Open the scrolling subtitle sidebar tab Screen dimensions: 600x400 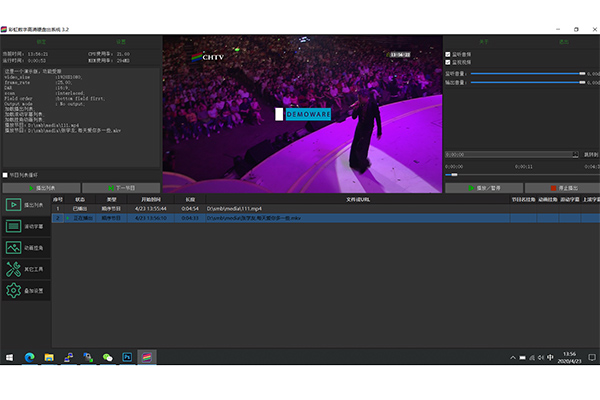[26, 227]
